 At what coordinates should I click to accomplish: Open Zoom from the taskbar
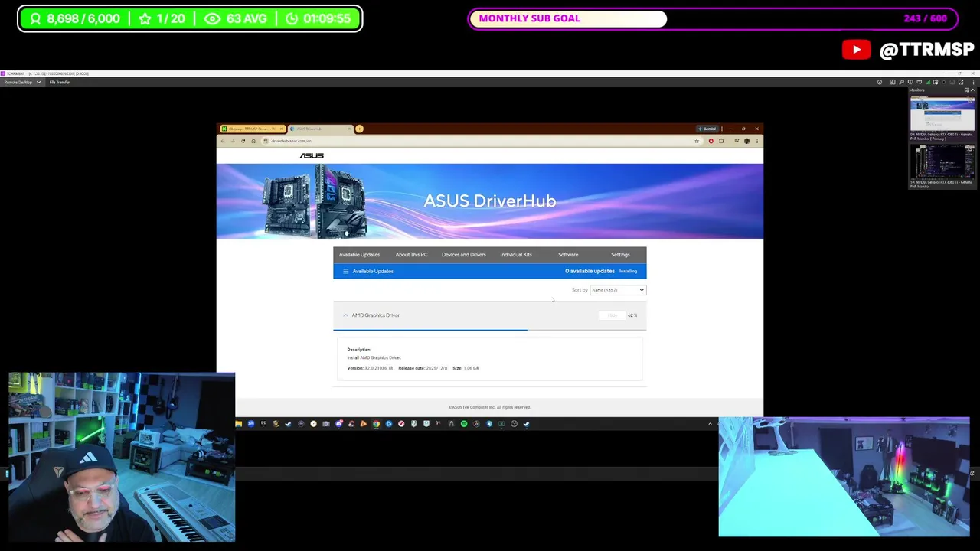(x=251, y=424)
